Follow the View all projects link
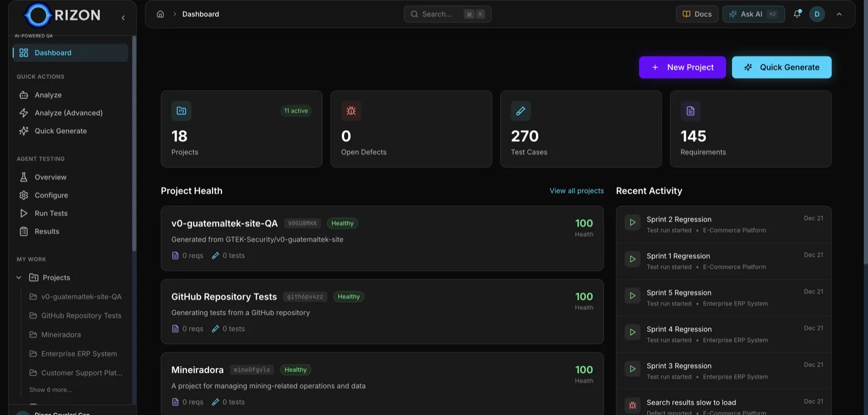 click(577, 191)
